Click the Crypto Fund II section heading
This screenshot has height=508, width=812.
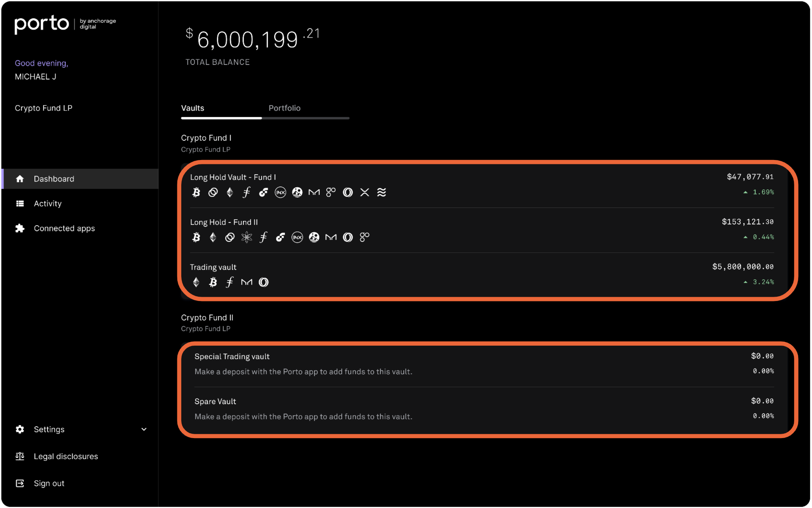tap(207, 318)
